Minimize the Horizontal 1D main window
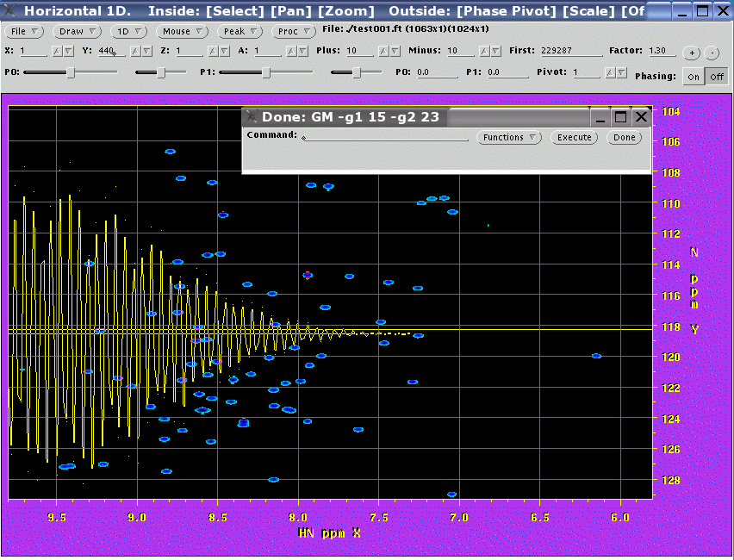Viewport: 734px width, 560px height. coord(682,10)
